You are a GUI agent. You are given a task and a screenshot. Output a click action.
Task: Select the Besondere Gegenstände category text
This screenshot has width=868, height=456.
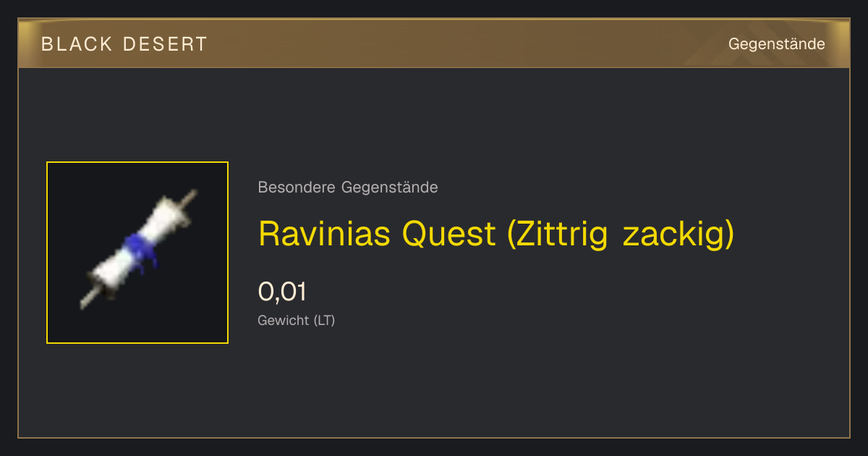pyautogui.click(x=348, y=187)
